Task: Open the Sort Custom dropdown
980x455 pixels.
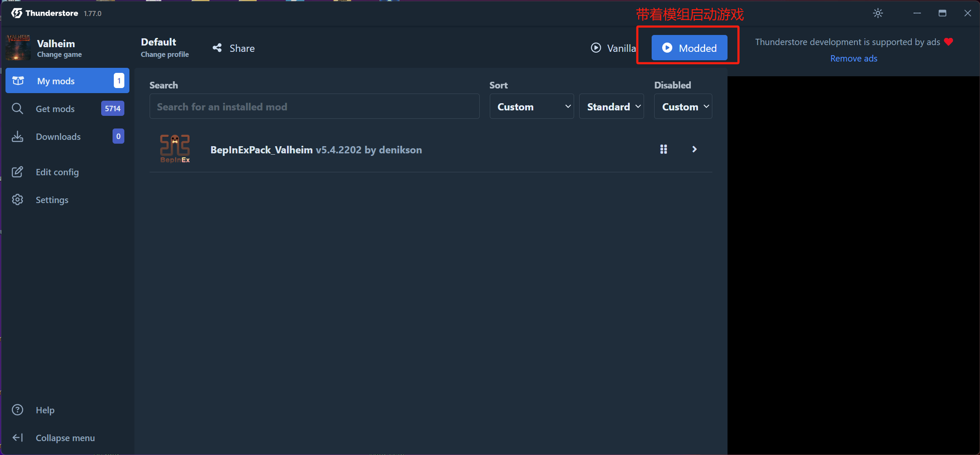Action: (x=532, y=107)
